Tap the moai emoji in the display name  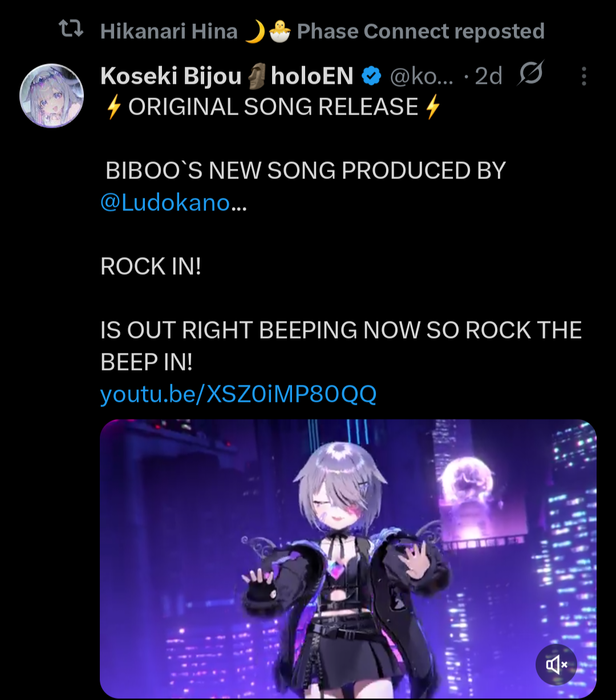[x=256, y=76]
